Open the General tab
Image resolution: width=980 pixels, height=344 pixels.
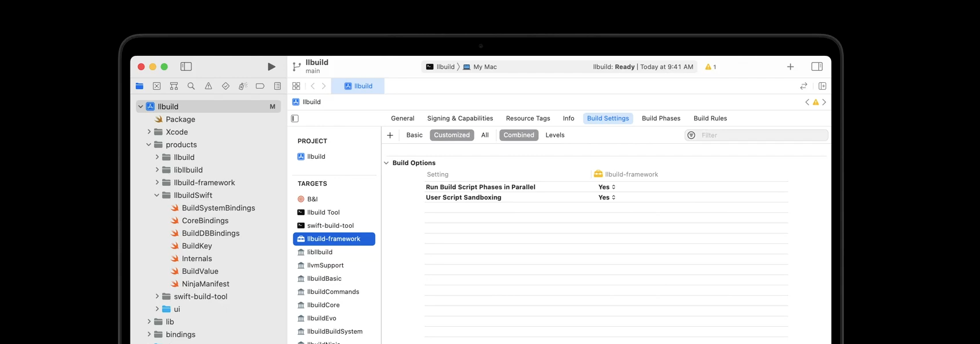click(403, 119)
